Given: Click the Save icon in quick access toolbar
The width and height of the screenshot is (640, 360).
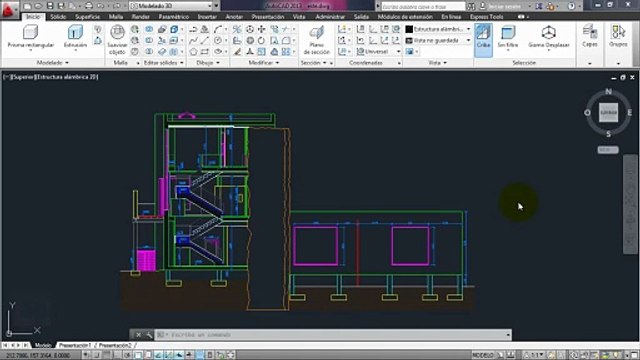Looking at the screenshot, I should click(x=50, y=6).
